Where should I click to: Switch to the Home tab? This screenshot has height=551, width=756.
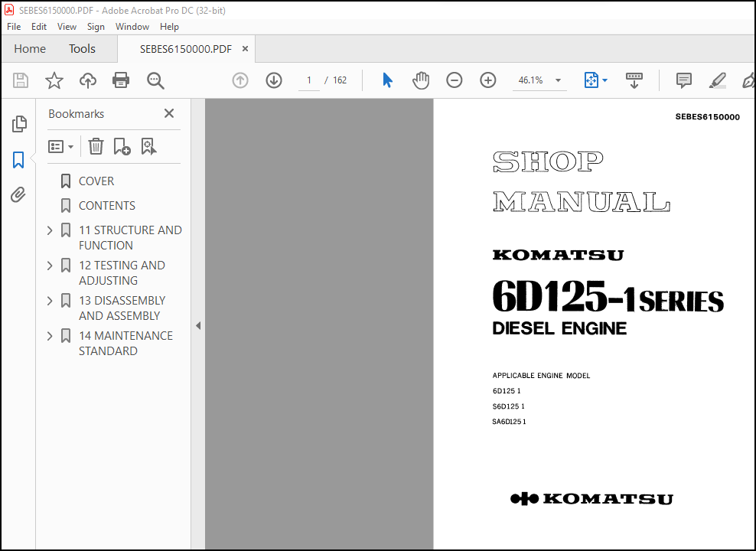tap(30, 49)
